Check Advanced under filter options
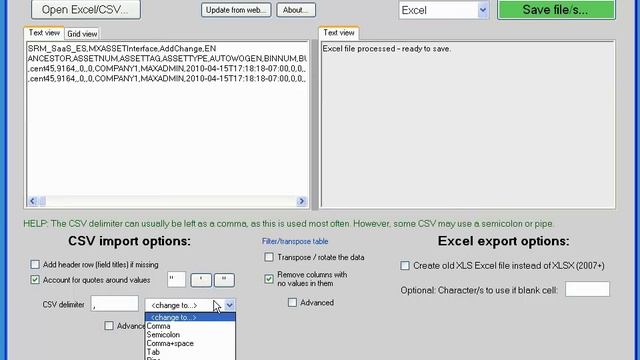640x360 pixels. coord(292,302)
